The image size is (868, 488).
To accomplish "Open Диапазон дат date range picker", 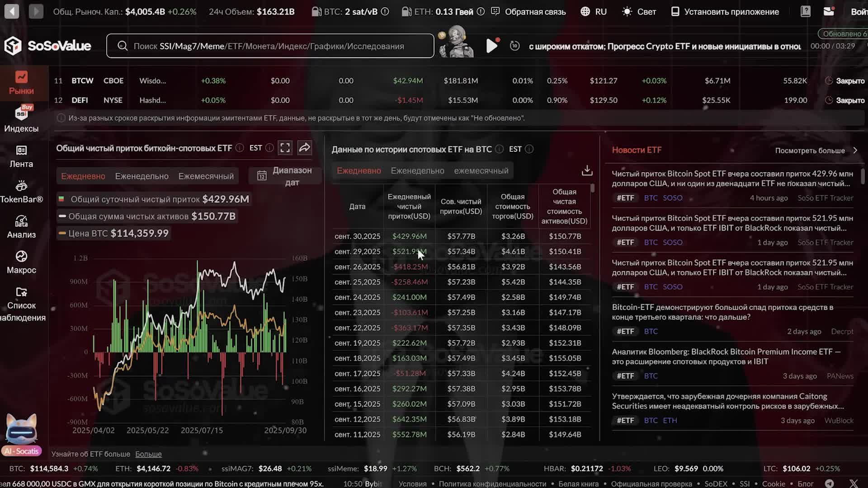I will [285, 176].
